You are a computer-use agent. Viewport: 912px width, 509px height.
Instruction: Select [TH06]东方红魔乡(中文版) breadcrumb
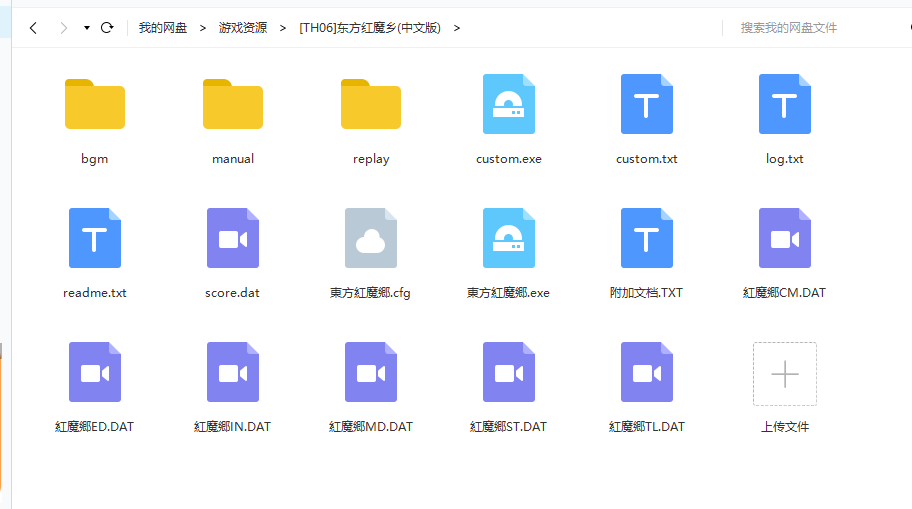[x=370, y=28]
